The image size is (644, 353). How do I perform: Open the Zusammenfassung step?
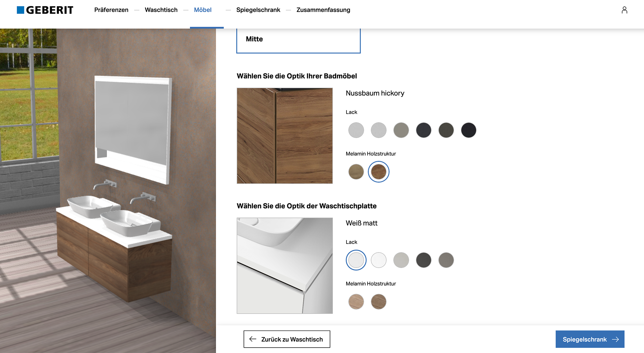tap(323, 10)
